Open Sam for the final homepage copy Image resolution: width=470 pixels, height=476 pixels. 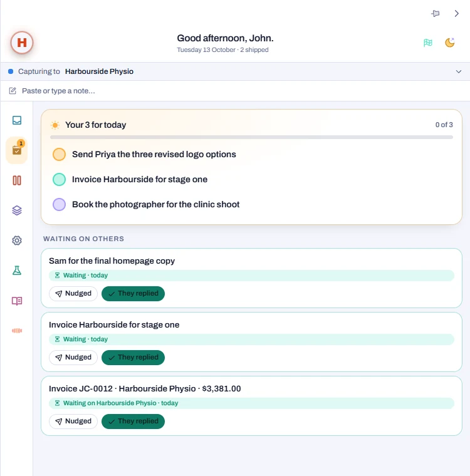112,261
